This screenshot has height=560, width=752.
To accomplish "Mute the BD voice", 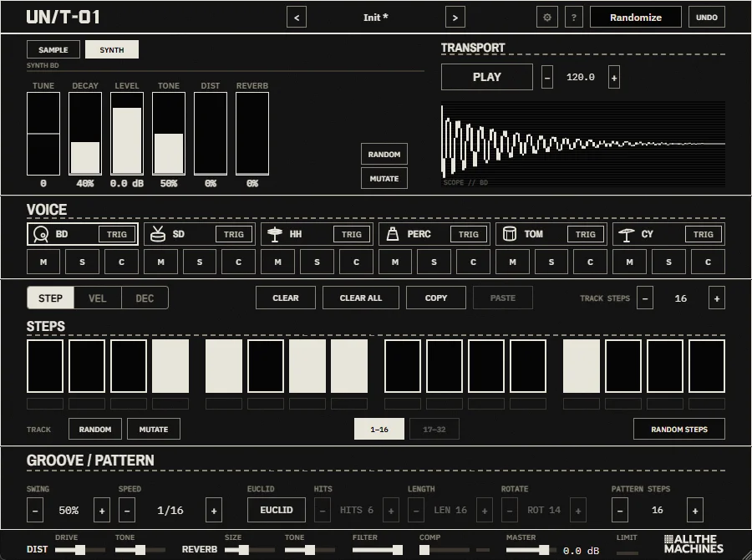I will pyautogui.click(x=43, y=262).
